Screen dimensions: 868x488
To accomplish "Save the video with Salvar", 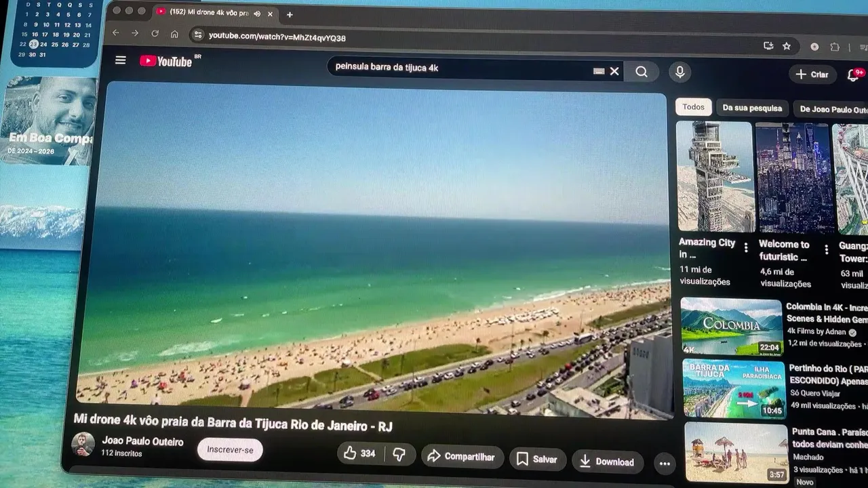I will click(x=537, y=460).
